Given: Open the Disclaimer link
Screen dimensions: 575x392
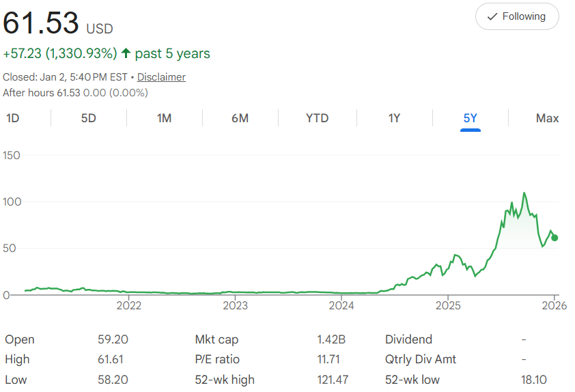Looking at the screenshot, I should [x=161, y=77].
